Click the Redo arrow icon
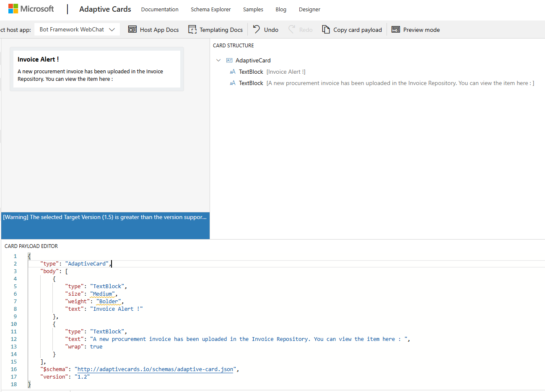 pyautogui.click(x=292, y=29)
